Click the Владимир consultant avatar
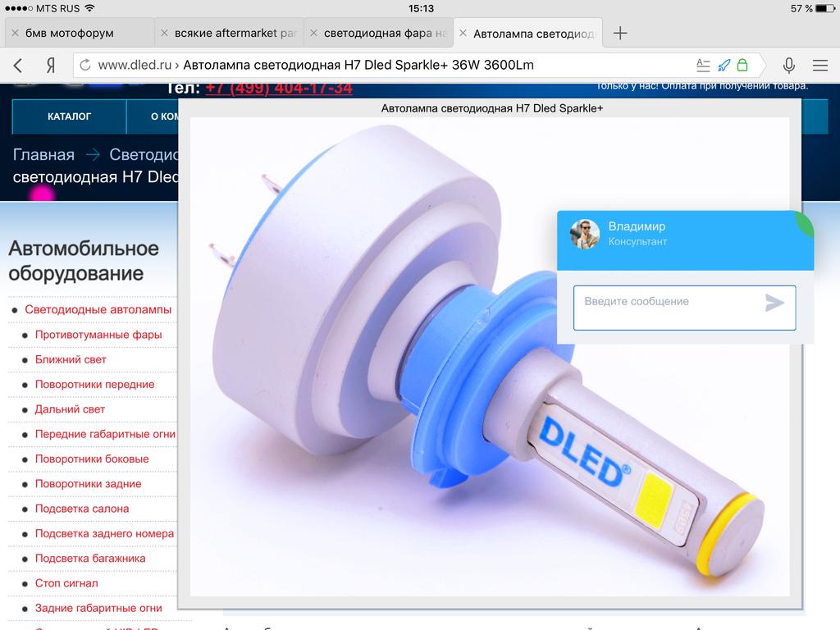This screenshot has width=840, height=630. pyautogui.click(x=585, y=234)
